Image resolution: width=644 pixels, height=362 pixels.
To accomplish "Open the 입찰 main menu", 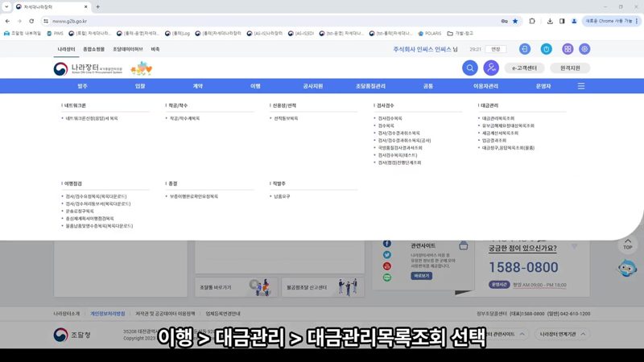I will pyautogui.click(x=140, y=86).
